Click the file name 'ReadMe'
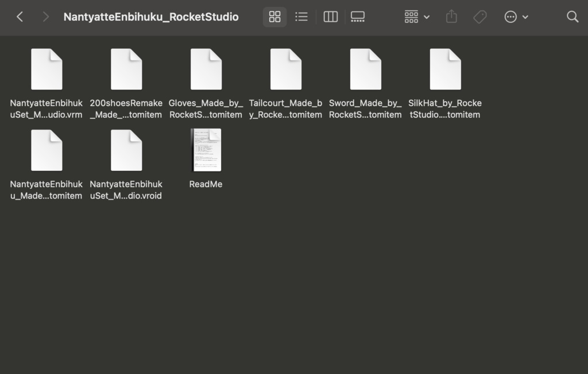The height and width of the screenshot is (374, 588). coord(206,184)
